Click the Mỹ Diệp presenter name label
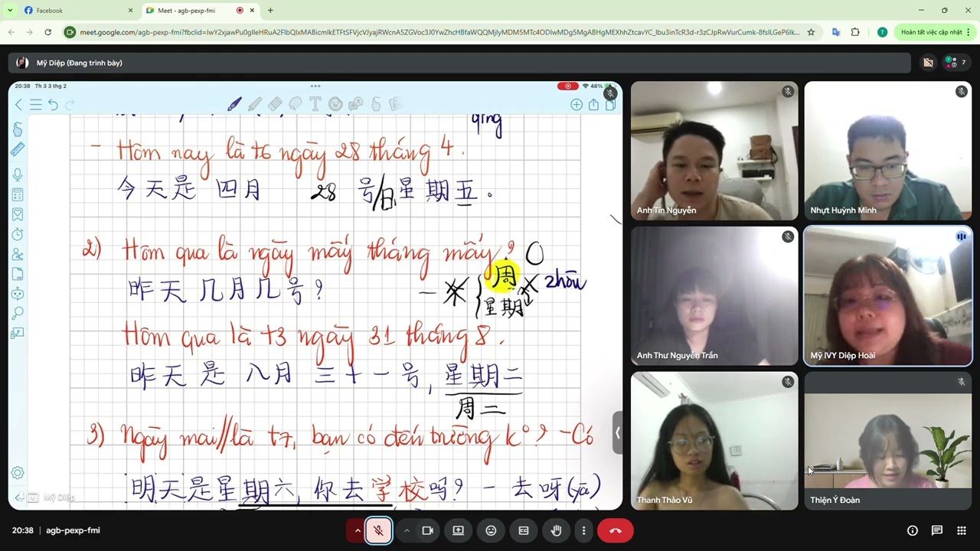The height and width of the screenshot is (551, 980). coord(80,63)
